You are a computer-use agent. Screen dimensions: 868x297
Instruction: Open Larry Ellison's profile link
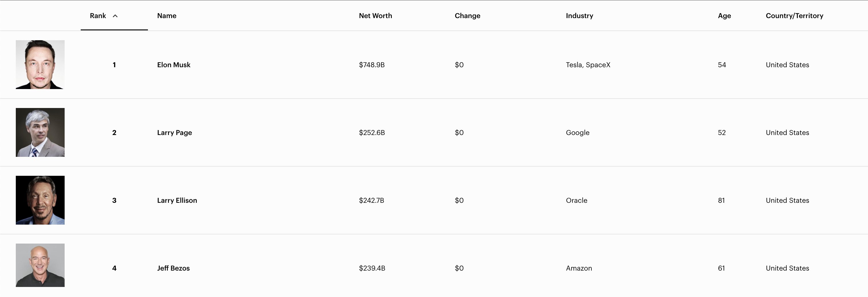tap(177, 200)
